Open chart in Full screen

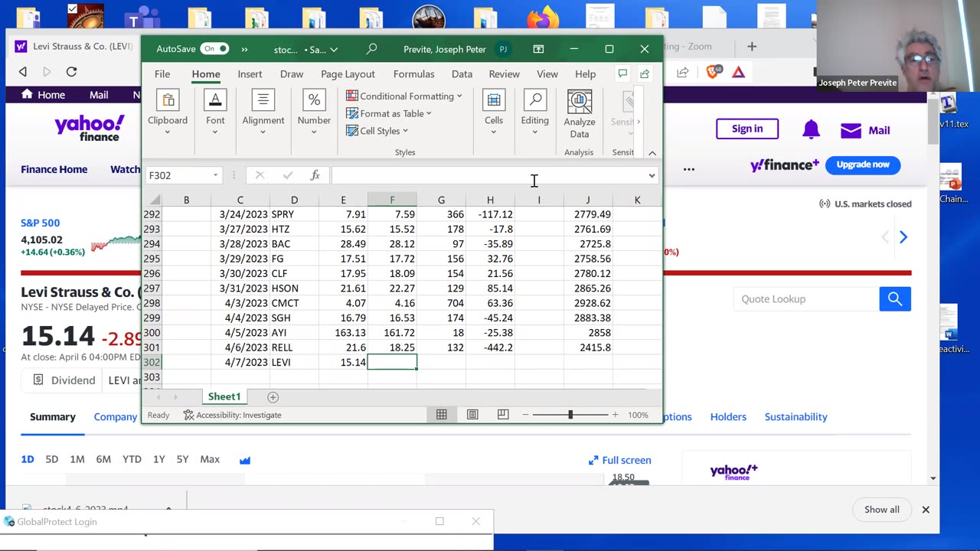coord(619,460)
